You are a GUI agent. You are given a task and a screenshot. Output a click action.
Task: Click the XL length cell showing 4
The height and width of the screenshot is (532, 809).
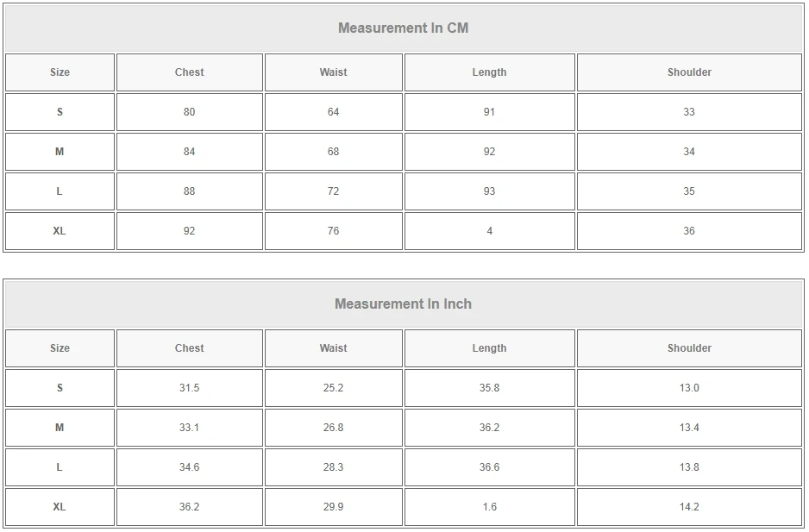pos(489,231)
